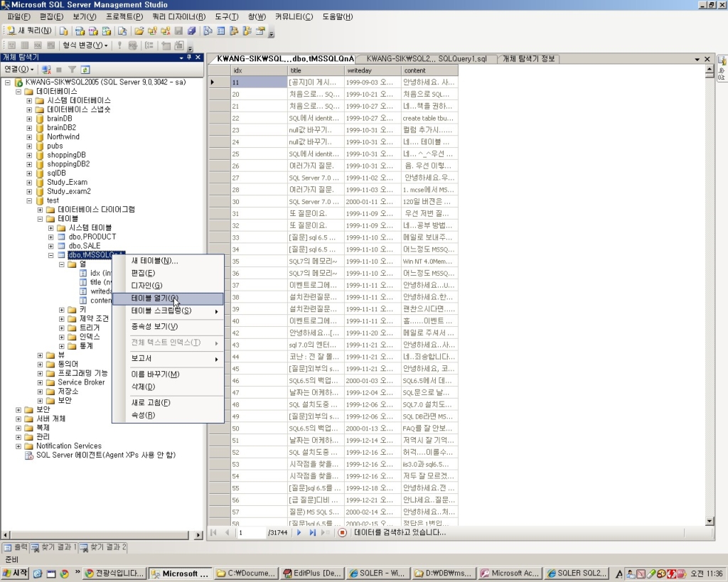Choose Design (디자인) in context menu
The image size is (728, 582).
tap(168, 286)
